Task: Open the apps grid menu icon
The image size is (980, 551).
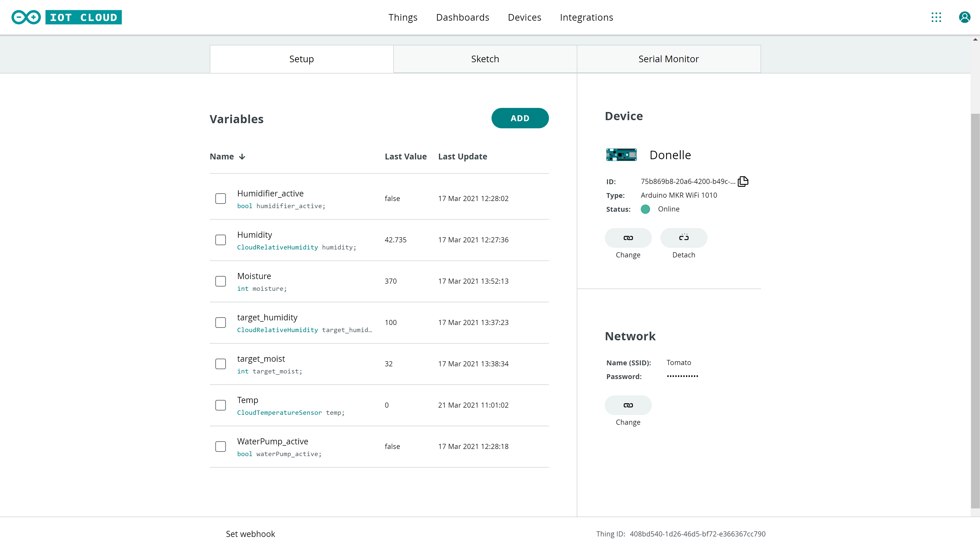Action: 936,17
